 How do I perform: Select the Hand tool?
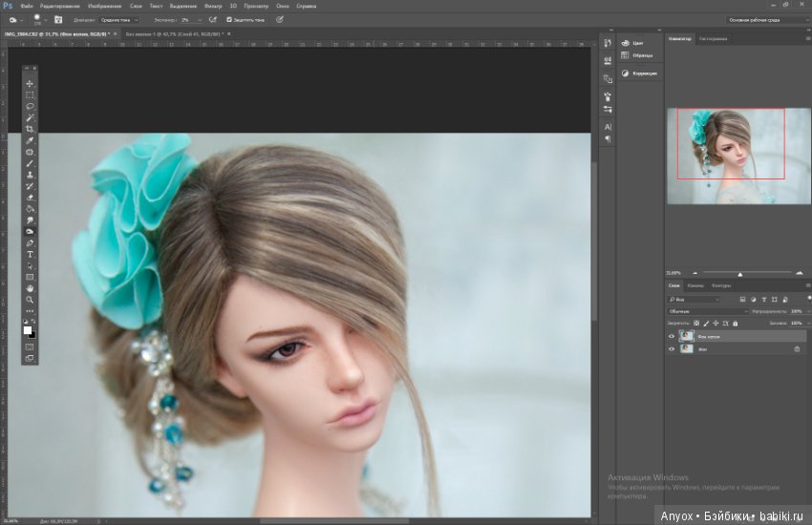coord(30,288)
